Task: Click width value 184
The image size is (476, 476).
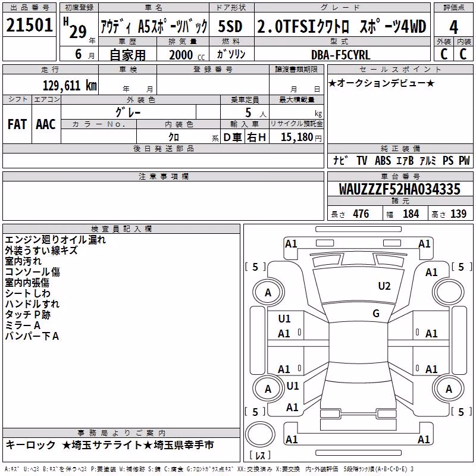Action: [411, 214]
